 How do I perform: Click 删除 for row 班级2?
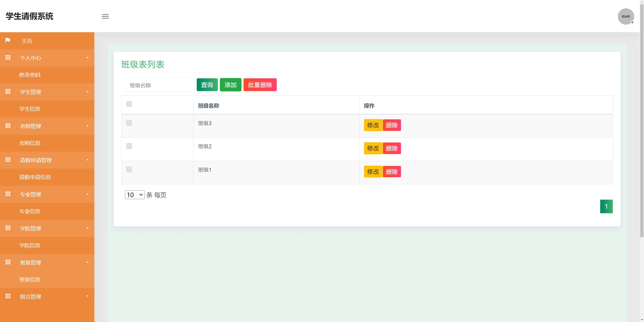click(x=392, y=148)
